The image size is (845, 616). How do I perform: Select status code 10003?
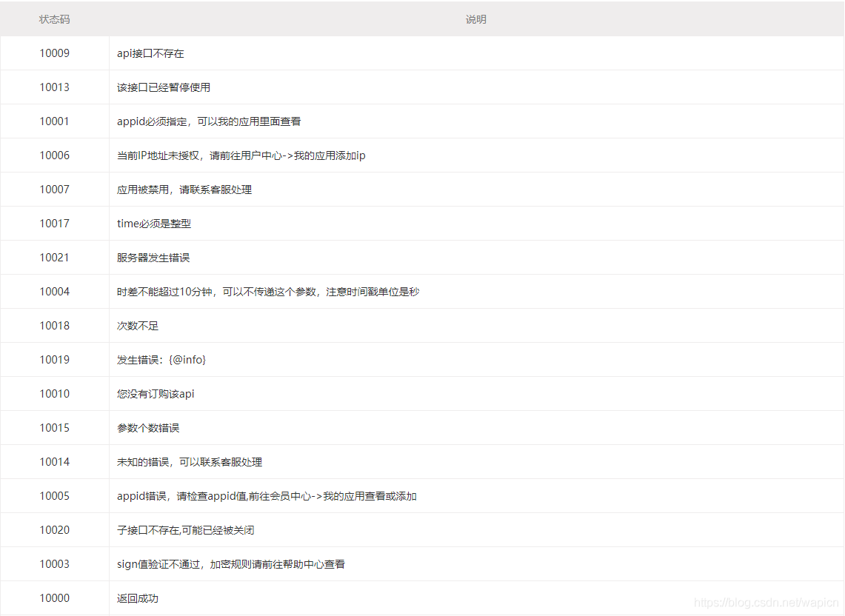point(54,563)
